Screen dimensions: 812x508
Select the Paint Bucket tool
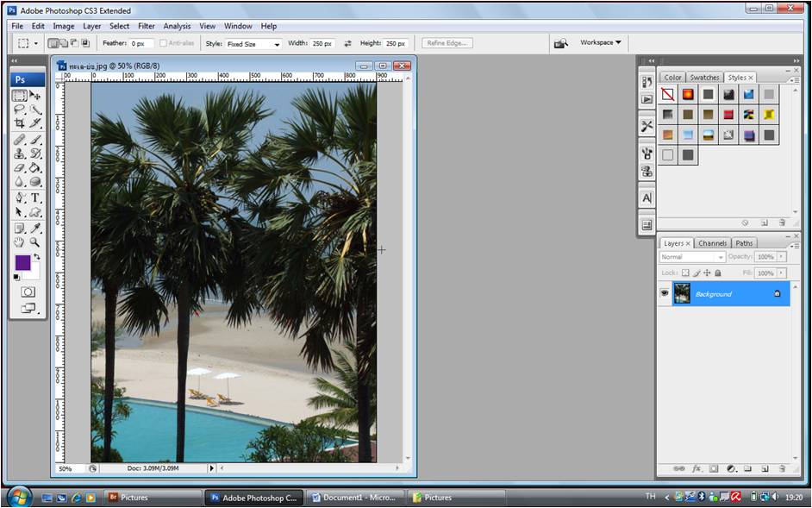tap(35, 168)
